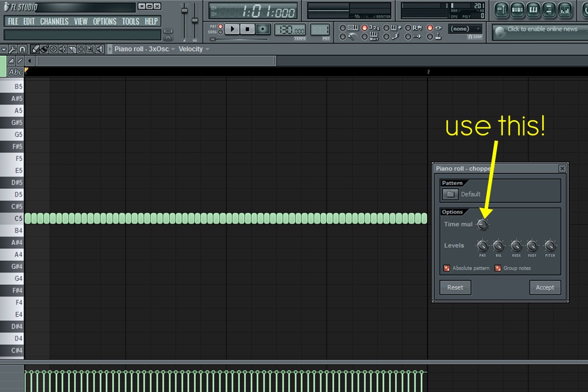Viewport: 588px width, 392px height.
Task: Click the portamento triangle icon
Action: point(11,61)
